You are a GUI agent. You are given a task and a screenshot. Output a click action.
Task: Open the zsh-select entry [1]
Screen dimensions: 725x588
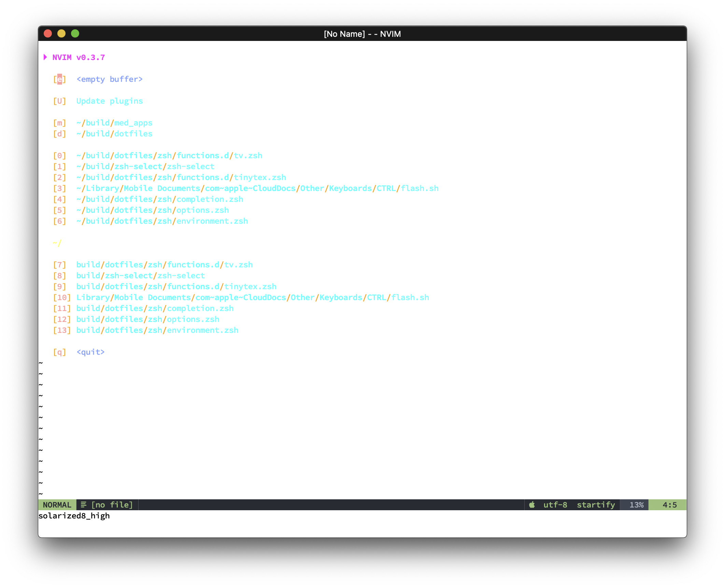[x=145, y=166]
